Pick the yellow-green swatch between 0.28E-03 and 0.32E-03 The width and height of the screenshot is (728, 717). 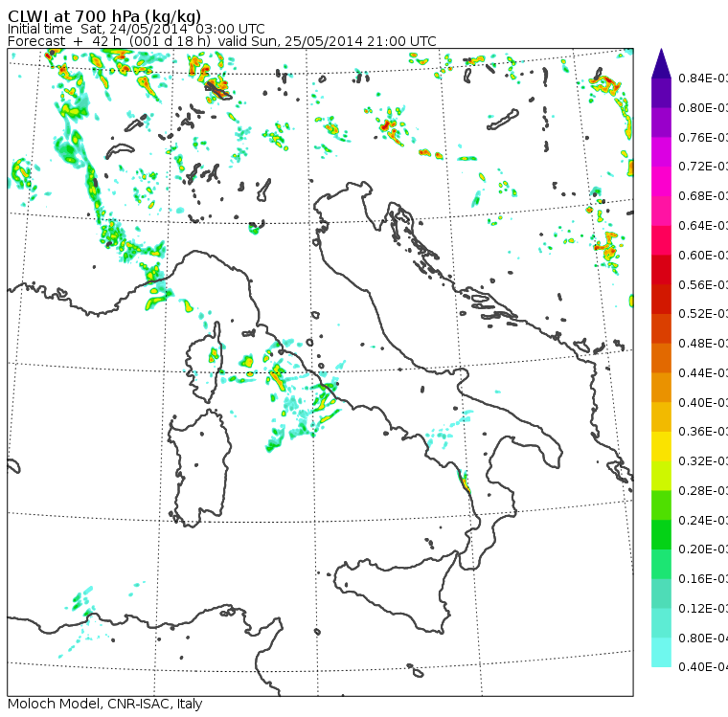click(x=661, y=476)
